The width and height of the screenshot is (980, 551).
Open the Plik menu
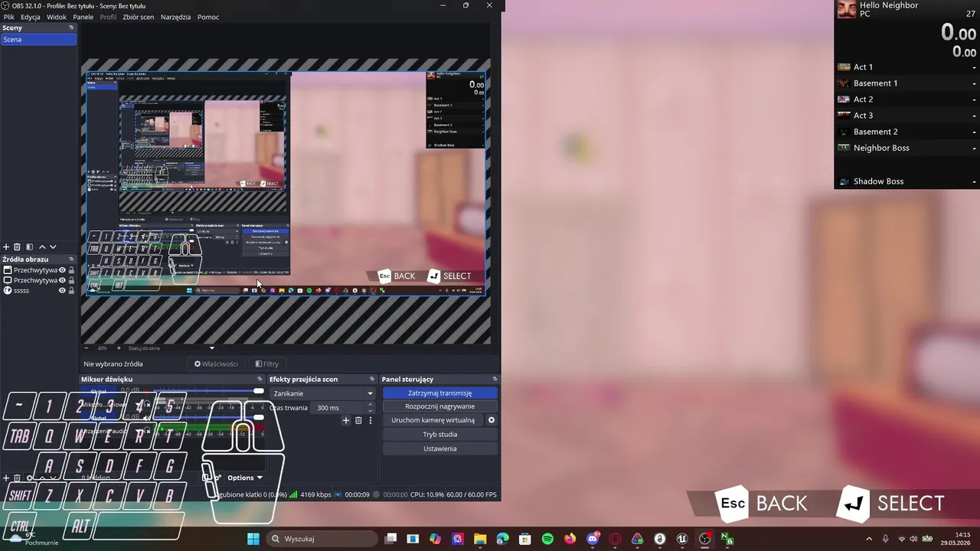coord(9,17)
